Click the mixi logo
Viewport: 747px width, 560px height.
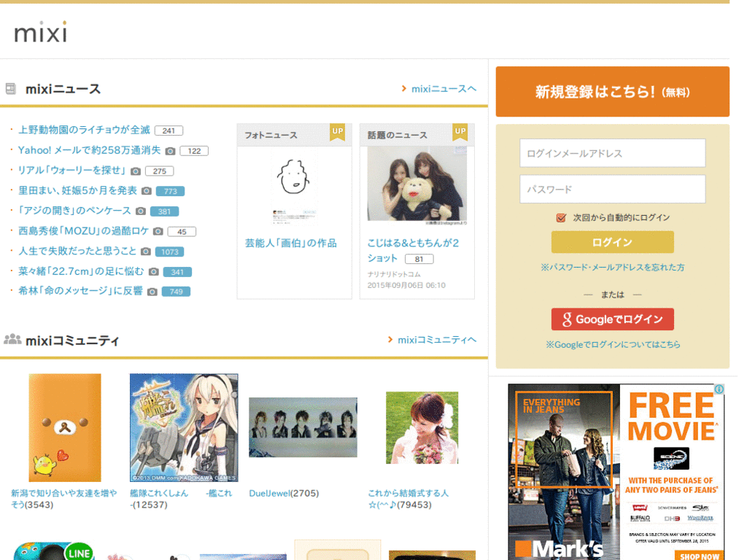coord(41,32)
